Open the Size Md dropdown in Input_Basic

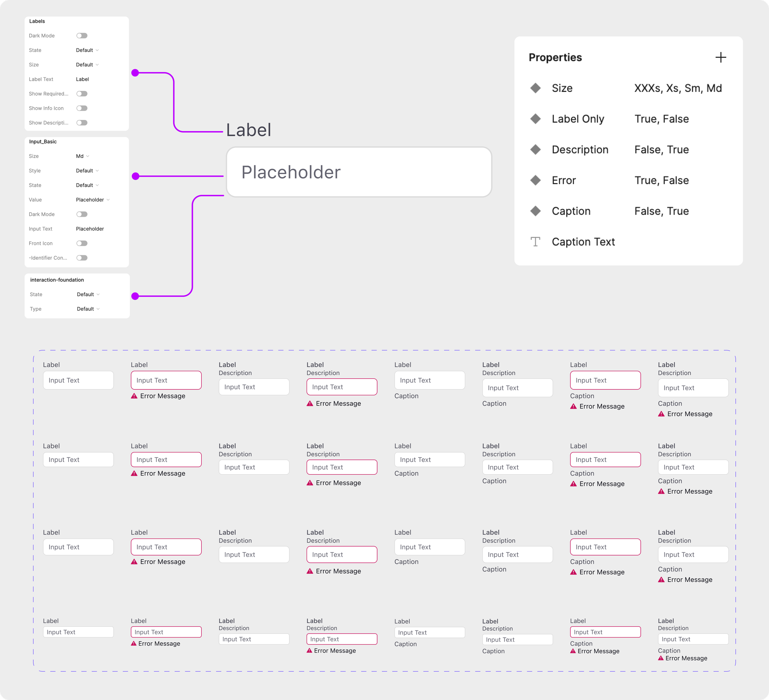click(x=82, y=156)
